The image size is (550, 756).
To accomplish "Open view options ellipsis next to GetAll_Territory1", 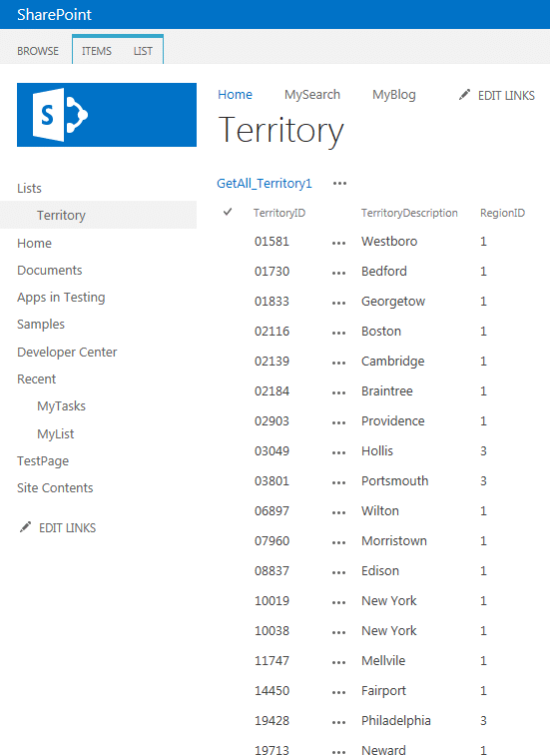I will point(339,183).
